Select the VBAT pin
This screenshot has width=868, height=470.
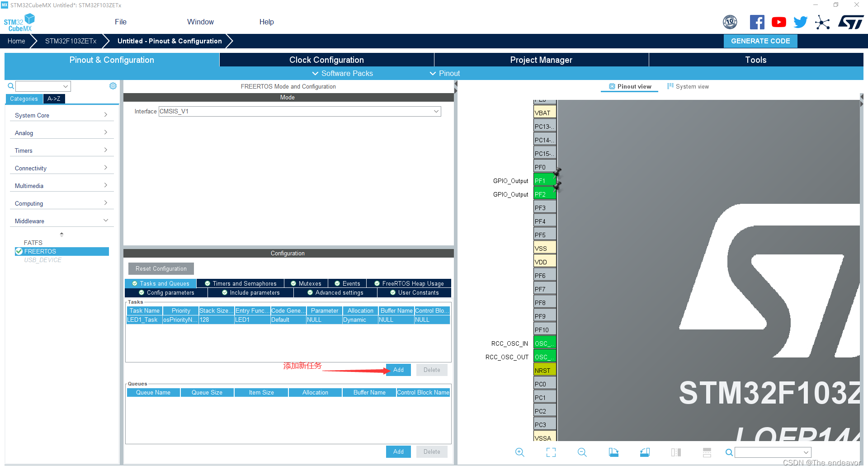pyautogui.click(x=545, y=113)
